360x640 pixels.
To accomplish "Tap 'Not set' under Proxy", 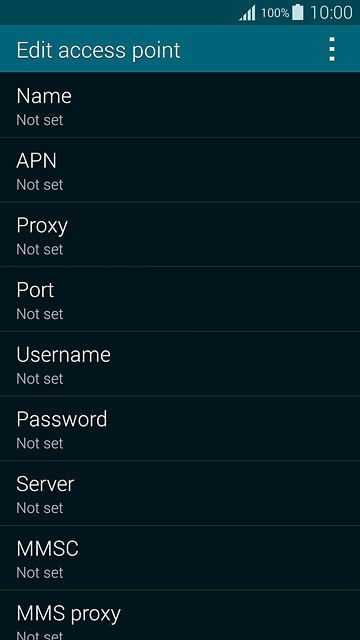I will pyautogui.click(x=40, y=249).
